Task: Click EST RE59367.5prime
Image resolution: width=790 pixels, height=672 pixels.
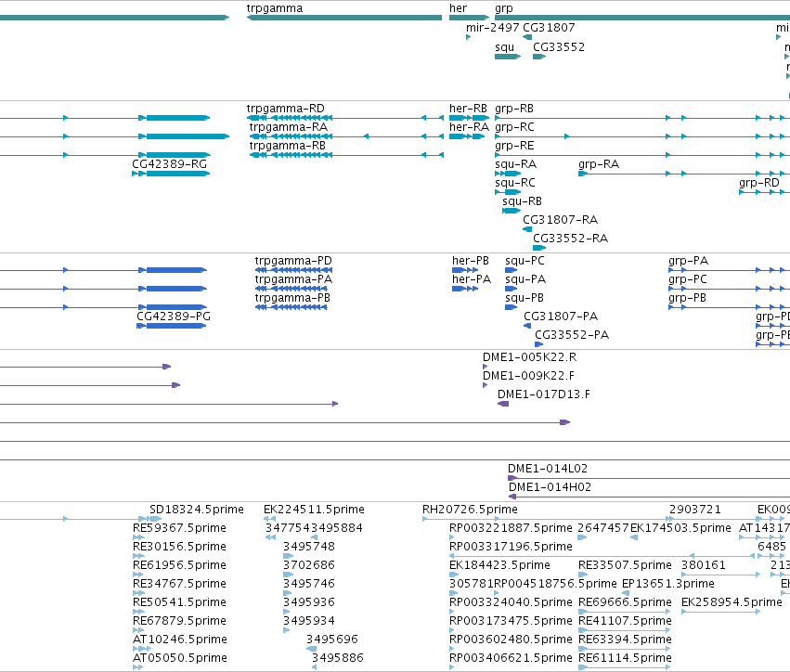Action: tap(138, 537)
